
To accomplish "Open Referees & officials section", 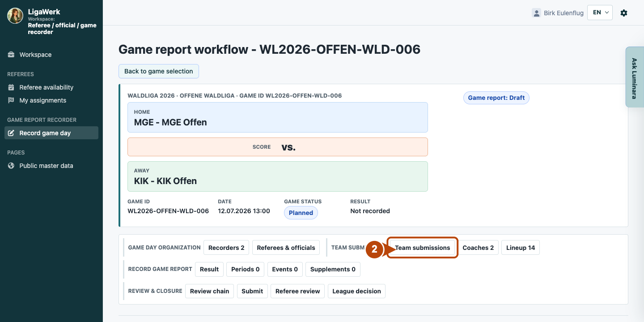I will pos(286,248).
